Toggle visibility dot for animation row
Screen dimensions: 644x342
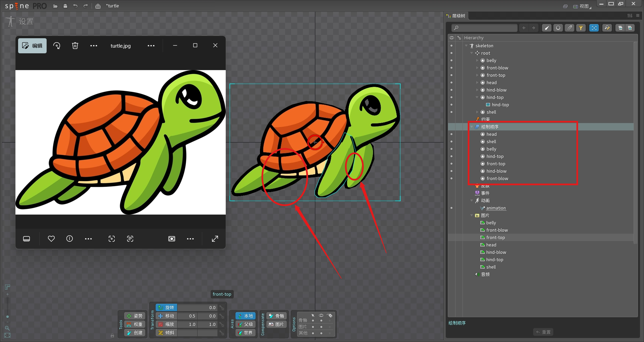[451, 208]
